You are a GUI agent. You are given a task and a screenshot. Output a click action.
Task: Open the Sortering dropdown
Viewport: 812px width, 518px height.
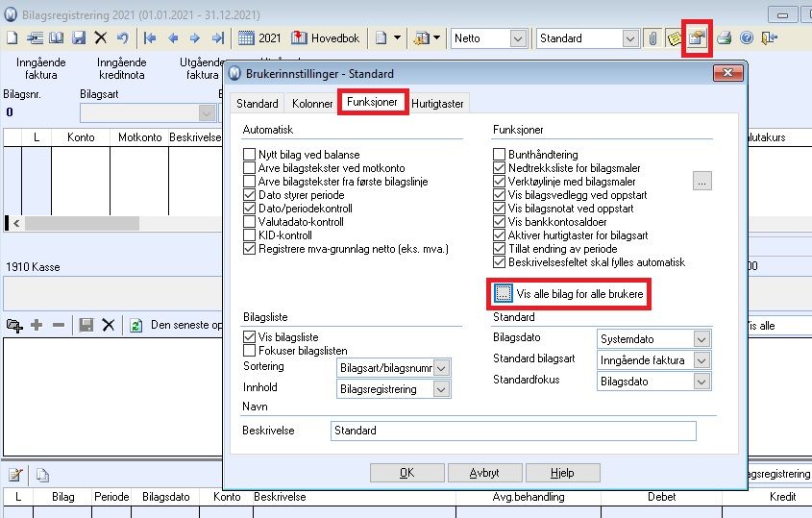point(441,368)
